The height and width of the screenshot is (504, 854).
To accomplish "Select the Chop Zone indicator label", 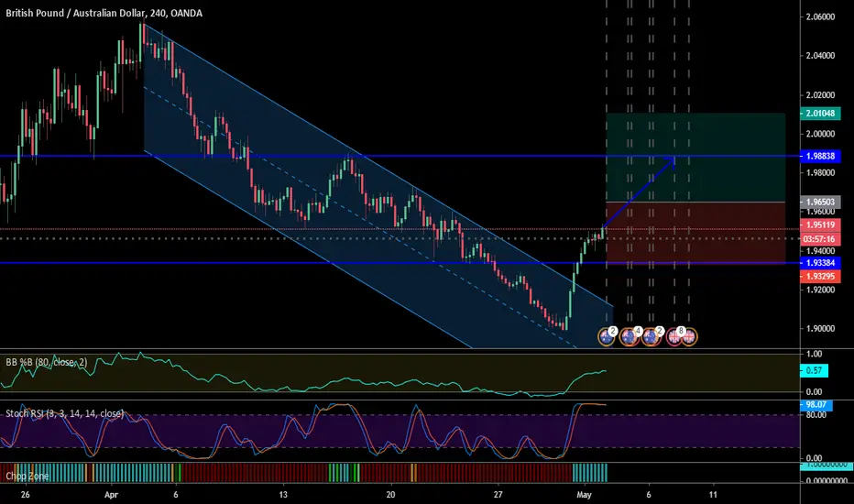I will click(x=27, y=476).
